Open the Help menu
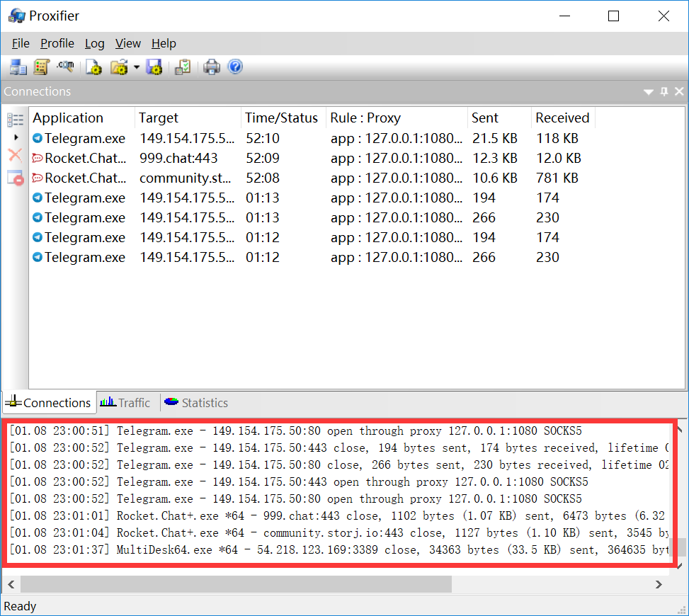 click(164, 43)
